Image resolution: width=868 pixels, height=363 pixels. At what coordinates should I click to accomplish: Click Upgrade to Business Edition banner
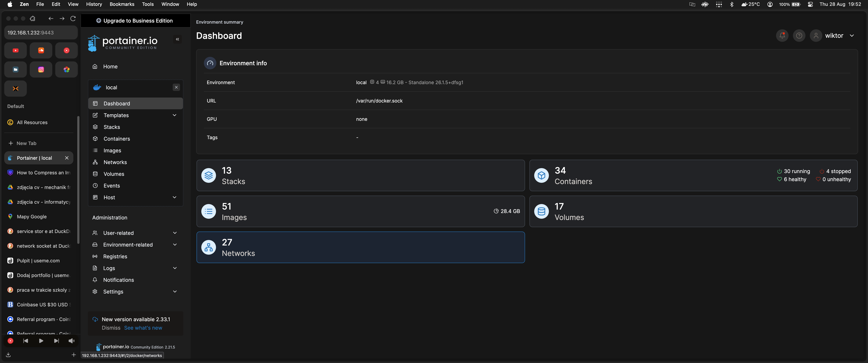(135, 21)
